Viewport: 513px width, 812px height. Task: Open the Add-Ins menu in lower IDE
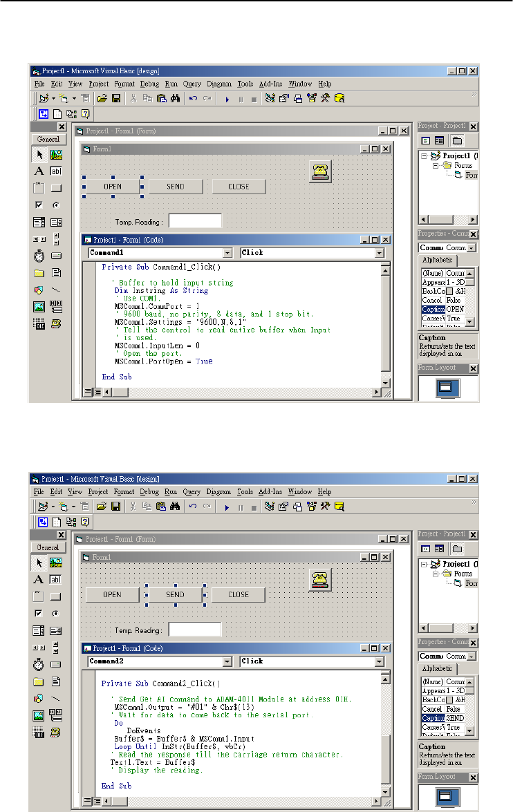tap(270, 492)
